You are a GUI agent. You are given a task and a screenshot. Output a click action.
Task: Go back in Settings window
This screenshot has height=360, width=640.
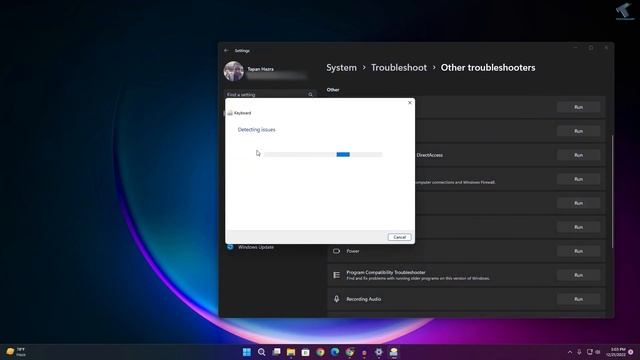[227, 51]
